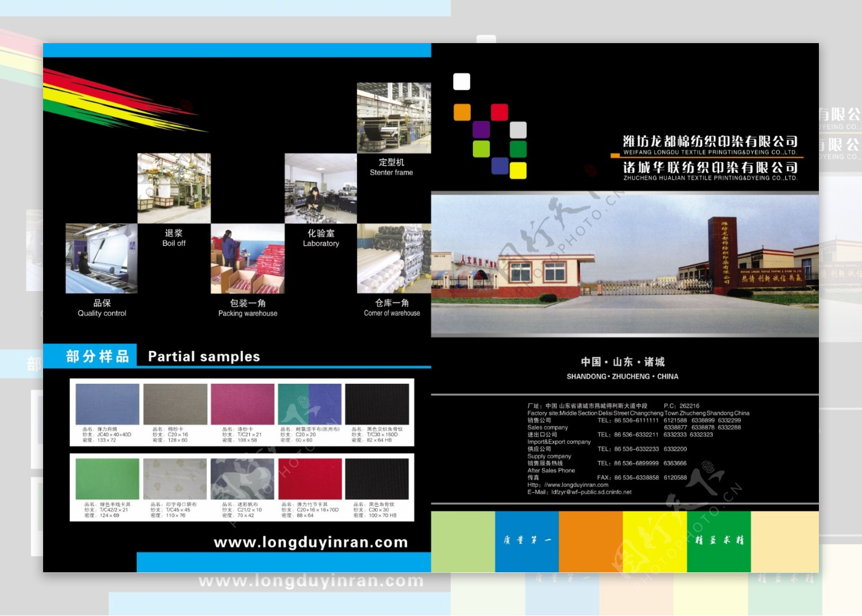Click the camouflage canvas fabric sample
862x616 pixels.
242,479
